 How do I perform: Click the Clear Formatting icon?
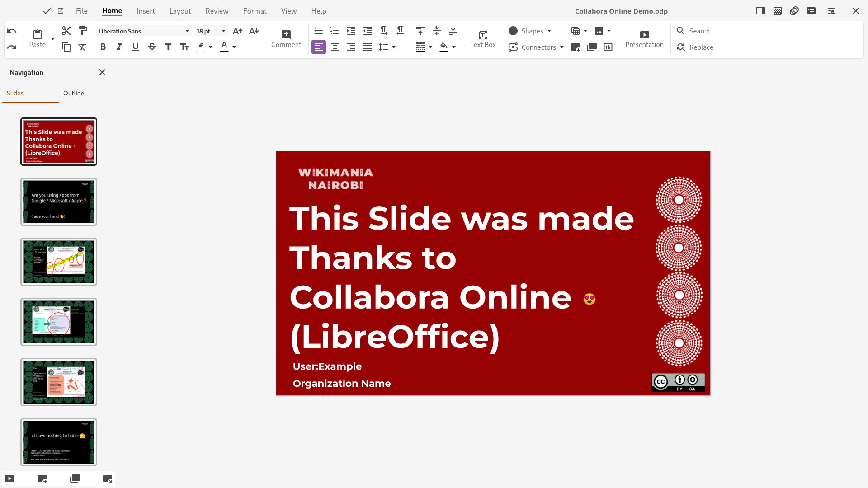coord(83,47)
